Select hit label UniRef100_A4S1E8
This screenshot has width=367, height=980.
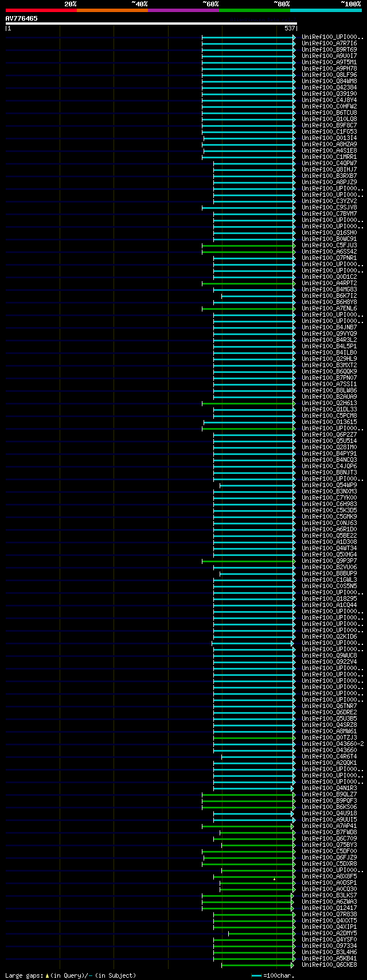(329, 150)
